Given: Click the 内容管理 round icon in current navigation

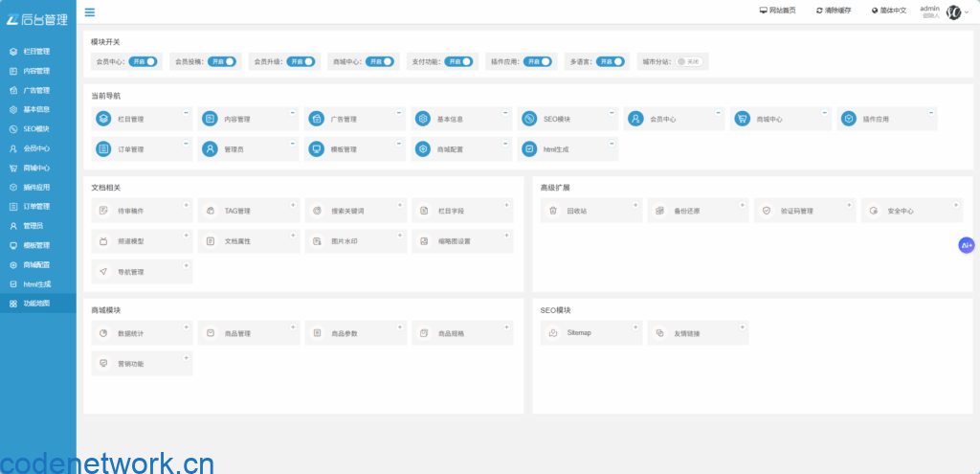Looking at the screenshot, I should 210,118.
